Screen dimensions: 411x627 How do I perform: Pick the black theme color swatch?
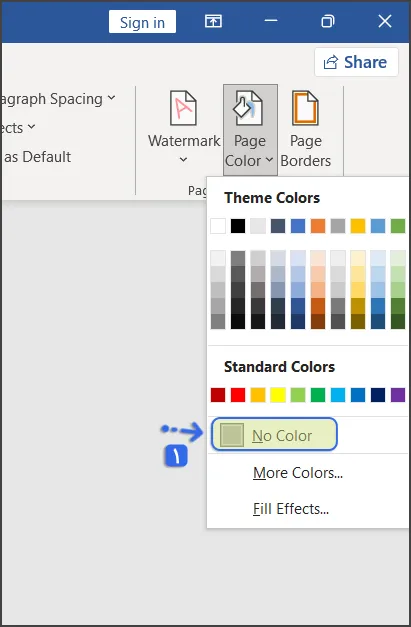point(238,226)
